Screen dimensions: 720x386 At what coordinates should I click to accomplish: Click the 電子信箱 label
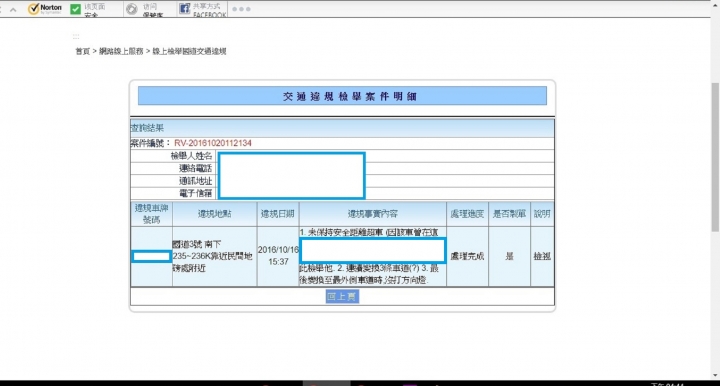pos(196,193)
